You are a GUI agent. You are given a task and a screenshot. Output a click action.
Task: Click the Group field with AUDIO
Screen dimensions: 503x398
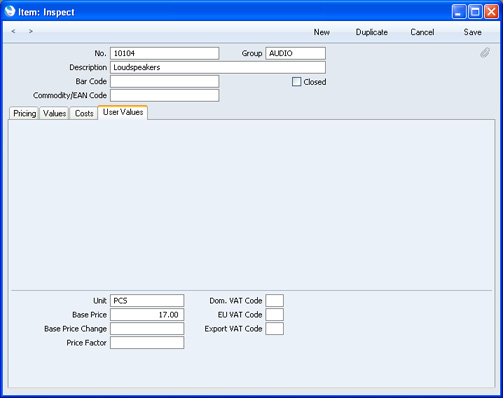coord(295,53)
